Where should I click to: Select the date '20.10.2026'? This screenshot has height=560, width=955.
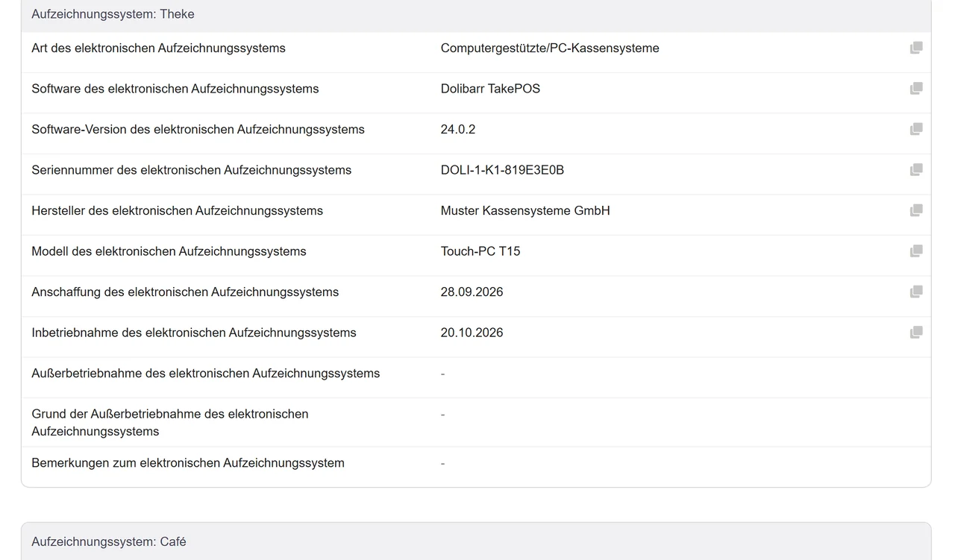472,333
